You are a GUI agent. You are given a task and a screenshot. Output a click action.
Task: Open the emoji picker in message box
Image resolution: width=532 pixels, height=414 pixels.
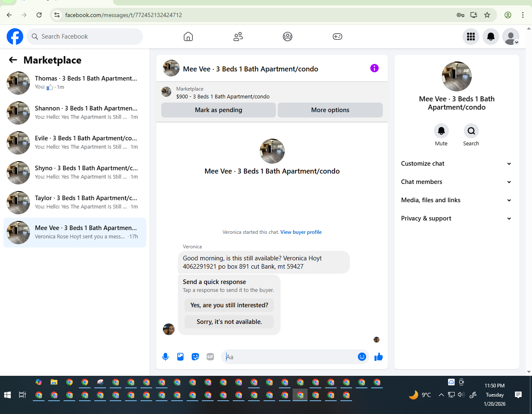click(x=362, y=357)
